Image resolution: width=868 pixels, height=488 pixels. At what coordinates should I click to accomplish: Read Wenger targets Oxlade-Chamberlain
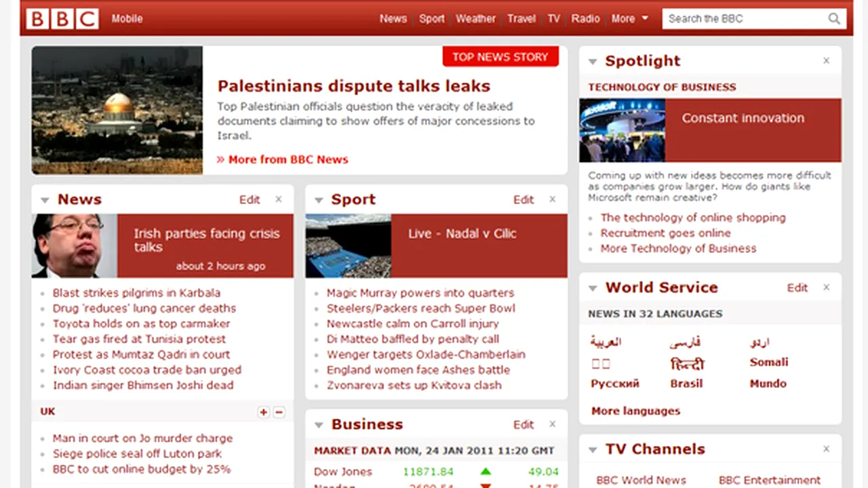426,354
